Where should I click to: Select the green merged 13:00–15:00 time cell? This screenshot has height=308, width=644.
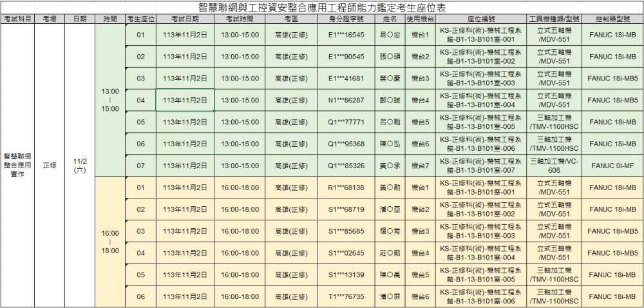(110, 101)
